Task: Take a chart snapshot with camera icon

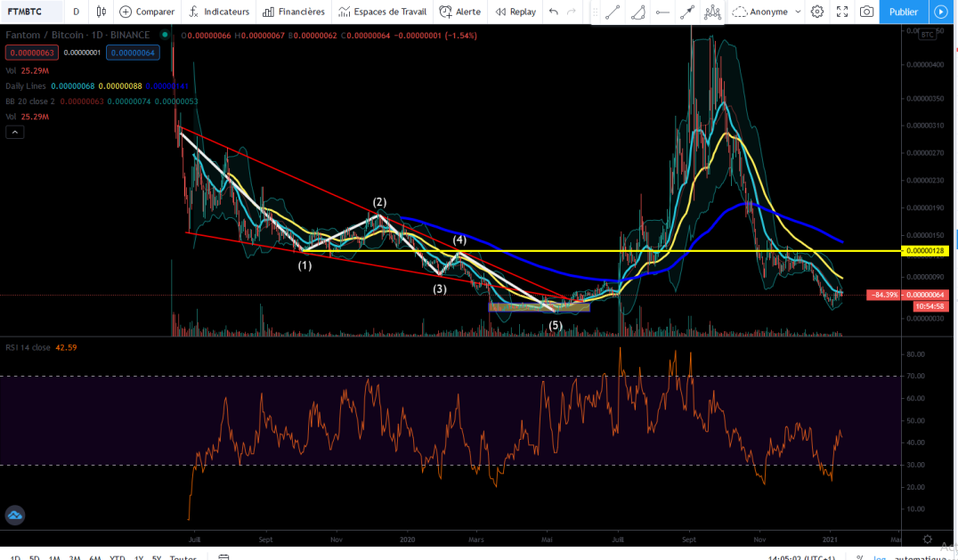Action: tap(866, 12)
